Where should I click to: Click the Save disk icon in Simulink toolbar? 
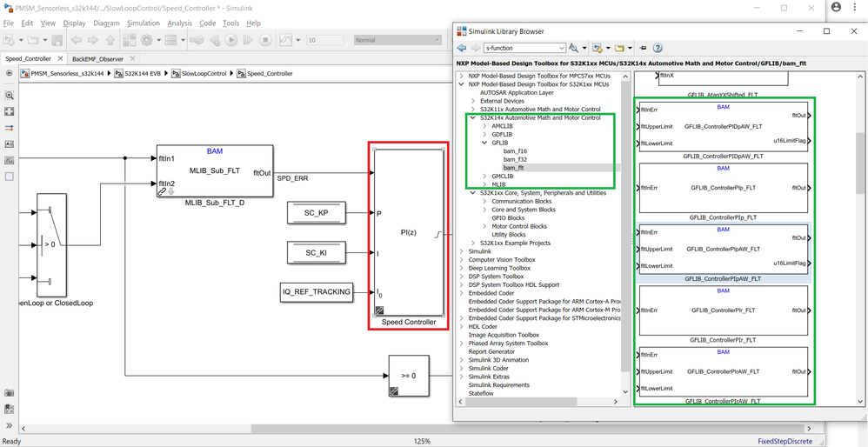coord(57,40)
